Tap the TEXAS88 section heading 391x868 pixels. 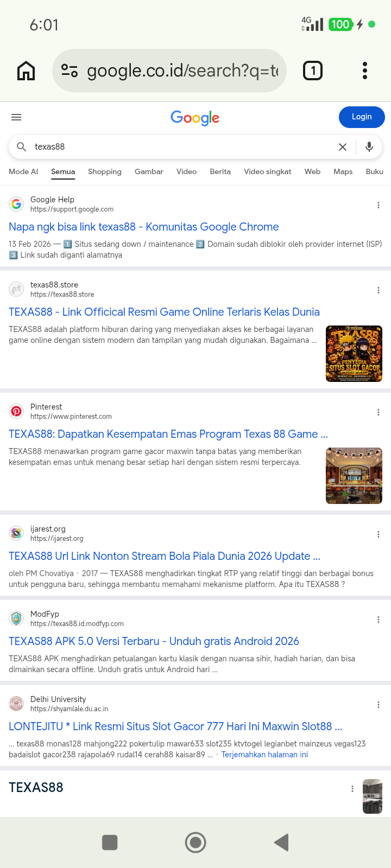36,788
